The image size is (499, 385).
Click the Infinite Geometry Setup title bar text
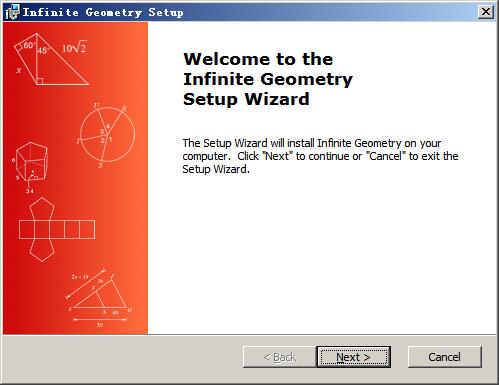pos(103,12)
